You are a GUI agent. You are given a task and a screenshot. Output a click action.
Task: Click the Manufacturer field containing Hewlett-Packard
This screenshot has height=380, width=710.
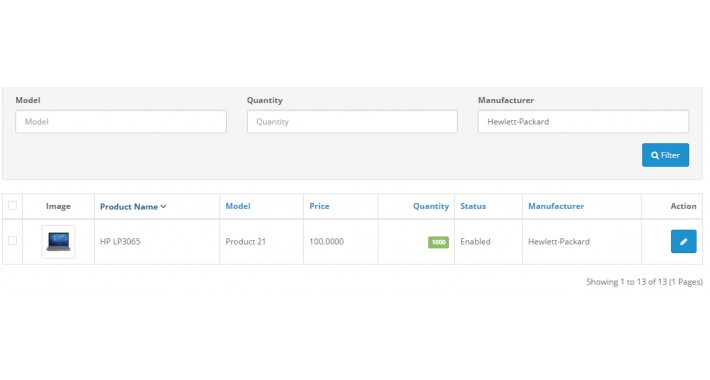point(583,121)
